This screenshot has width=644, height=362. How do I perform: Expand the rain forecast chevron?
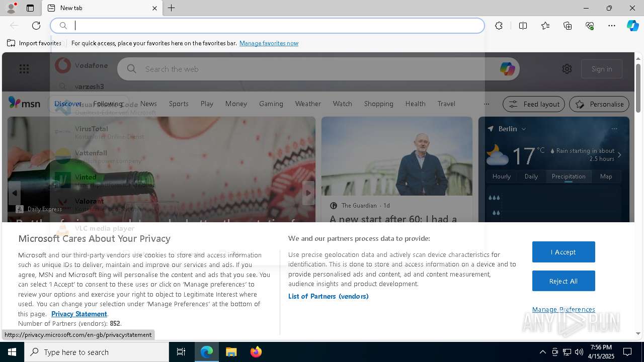pos(619,155)
